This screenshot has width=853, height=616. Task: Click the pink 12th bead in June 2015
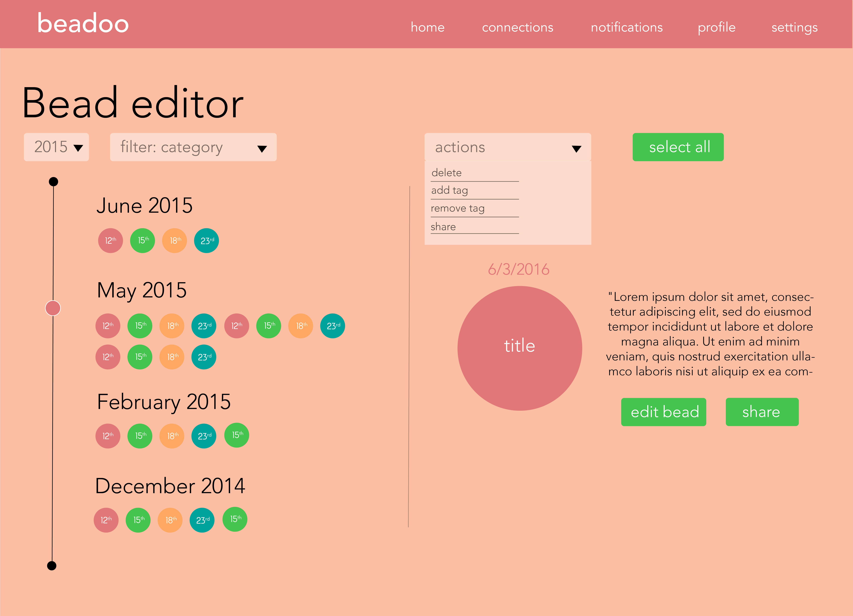109,239
